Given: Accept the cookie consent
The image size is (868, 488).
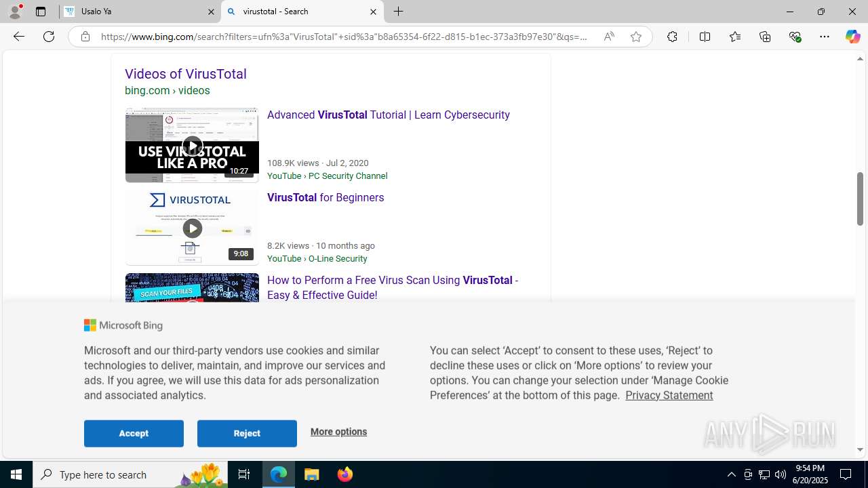Looking at the screenshot, I should 134,433.
